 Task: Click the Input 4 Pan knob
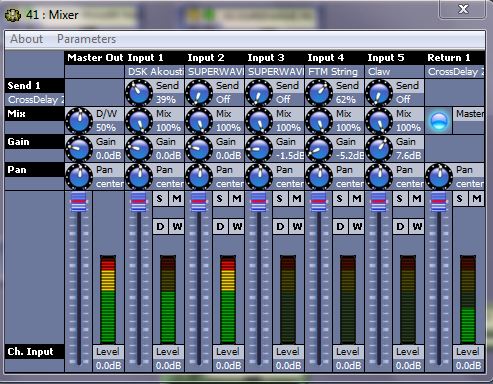319,177
